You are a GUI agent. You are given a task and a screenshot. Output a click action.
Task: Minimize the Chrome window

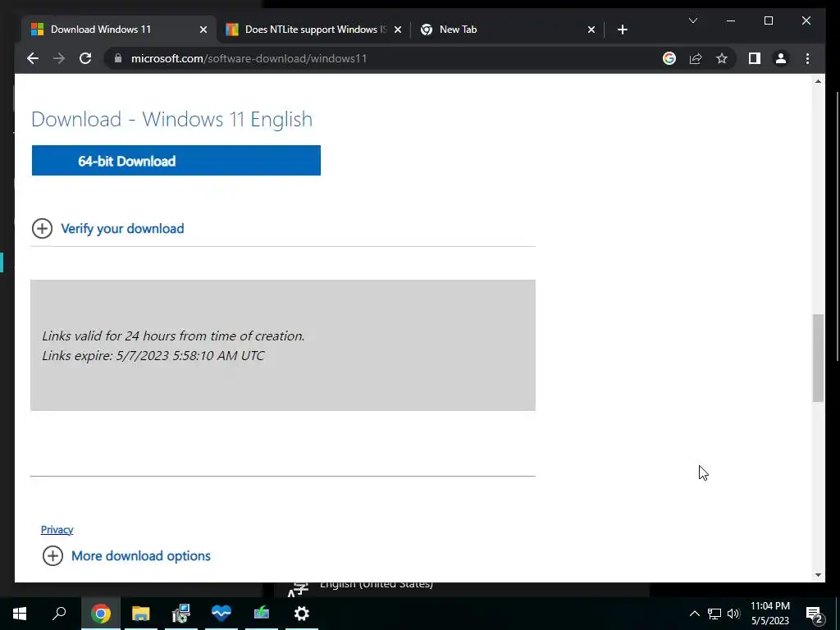click(x=731, y=21)
